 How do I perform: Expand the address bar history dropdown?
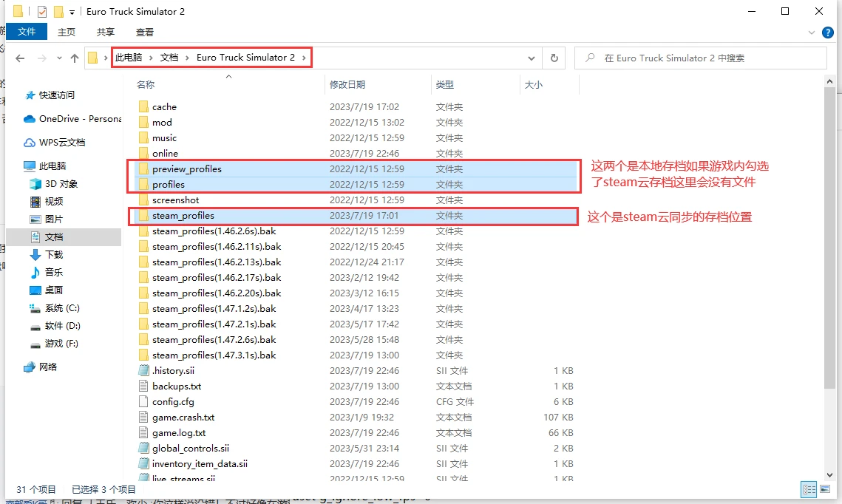531,58
